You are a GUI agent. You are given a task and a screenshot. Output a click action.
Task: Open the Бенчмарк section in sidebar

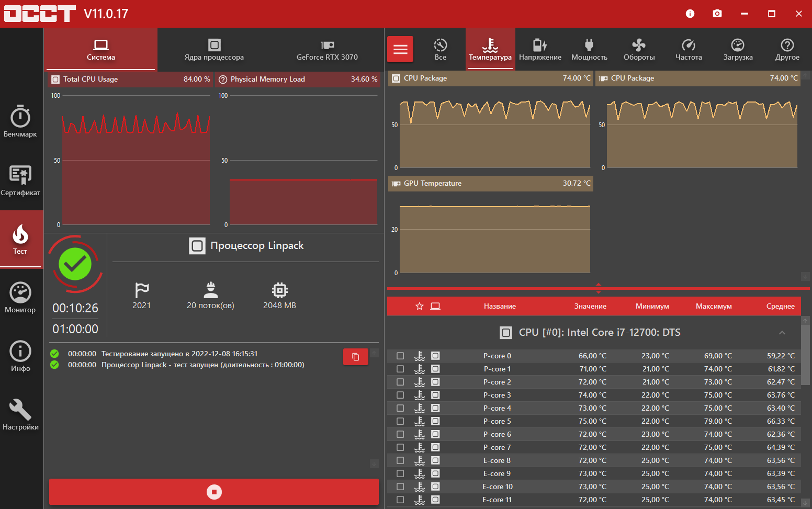(20, 121)
